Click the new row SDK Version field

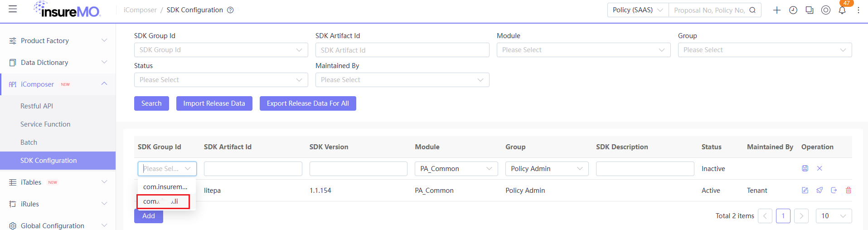tap(359, 169)
